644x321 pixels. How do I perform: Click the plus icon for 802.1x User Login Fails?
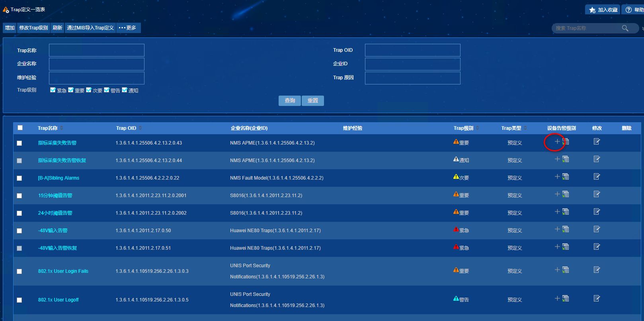pos(557,270)
